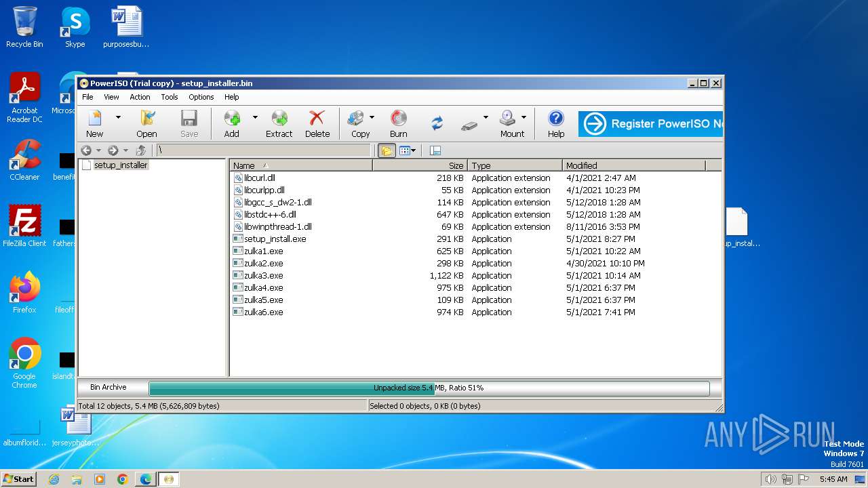Image resolution: width=868 pixels, height=488 pixels.
Task: Select the libstdc++-6.dll file
Action: point(270,214)
